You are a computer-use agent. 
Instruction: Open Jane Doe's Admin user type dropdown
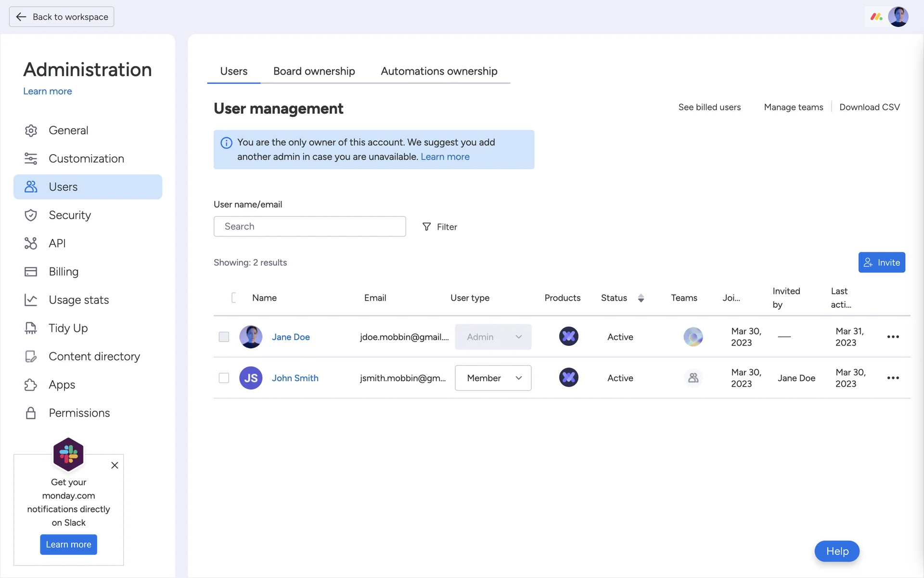[x=493, y=337]
